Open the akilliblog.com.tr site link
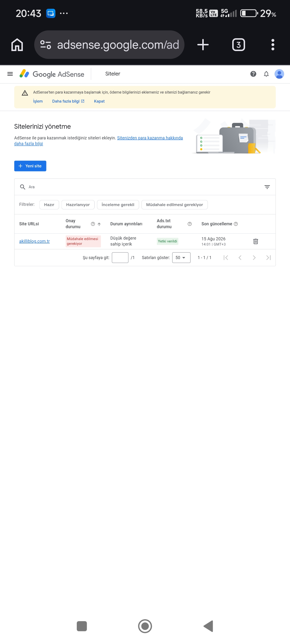Image resolution: width=290 pixels, height=644 pixels. pos(34,241)
